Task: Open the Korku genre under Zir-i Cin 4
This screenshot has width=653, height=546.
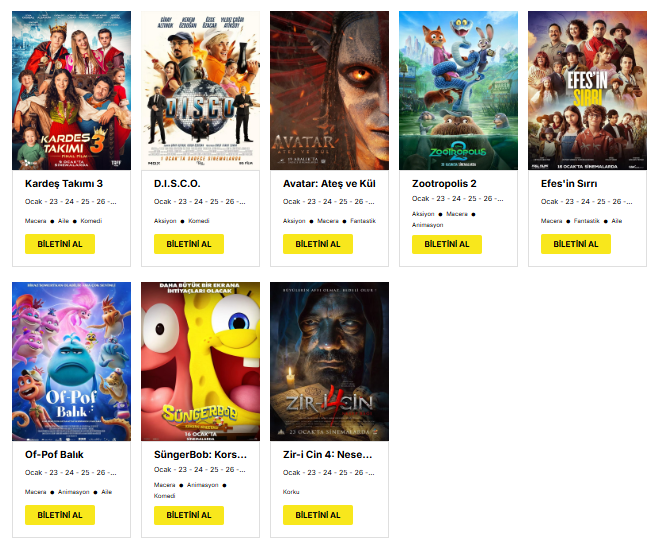Action: 291,492
